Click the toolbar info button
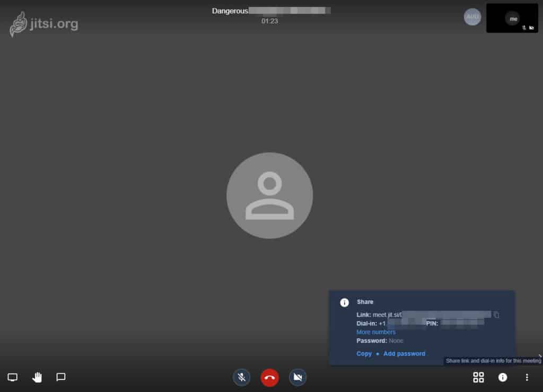Screen dimensions: 543x392 coord(503,377)
